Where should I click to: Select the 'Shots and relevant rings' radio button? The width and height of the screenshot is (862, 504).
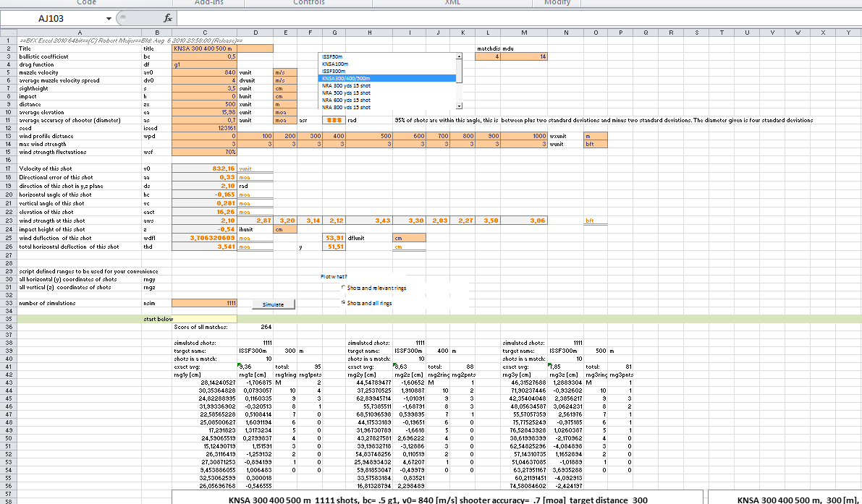coord(344,287)
